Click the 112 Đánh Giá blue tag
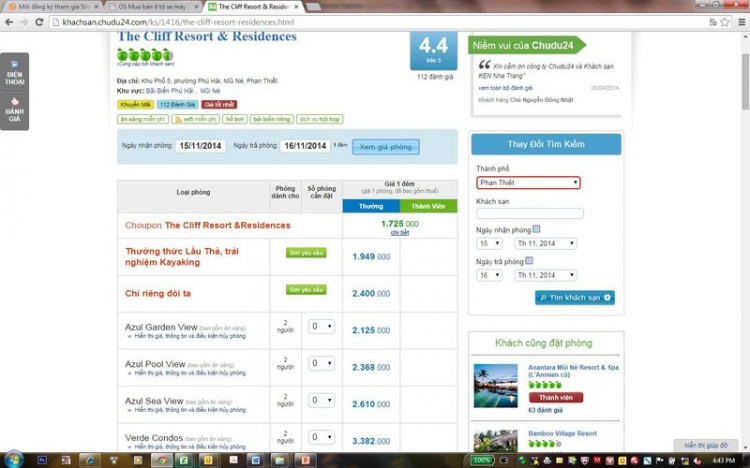 177,104
